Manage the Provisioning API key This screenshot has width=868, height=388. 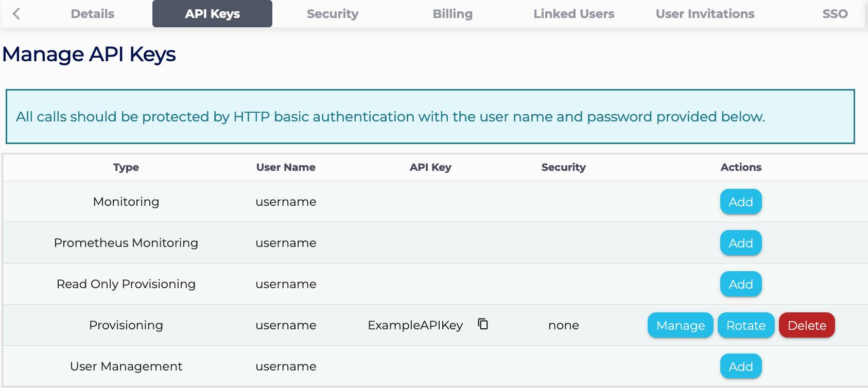(680, 325)
